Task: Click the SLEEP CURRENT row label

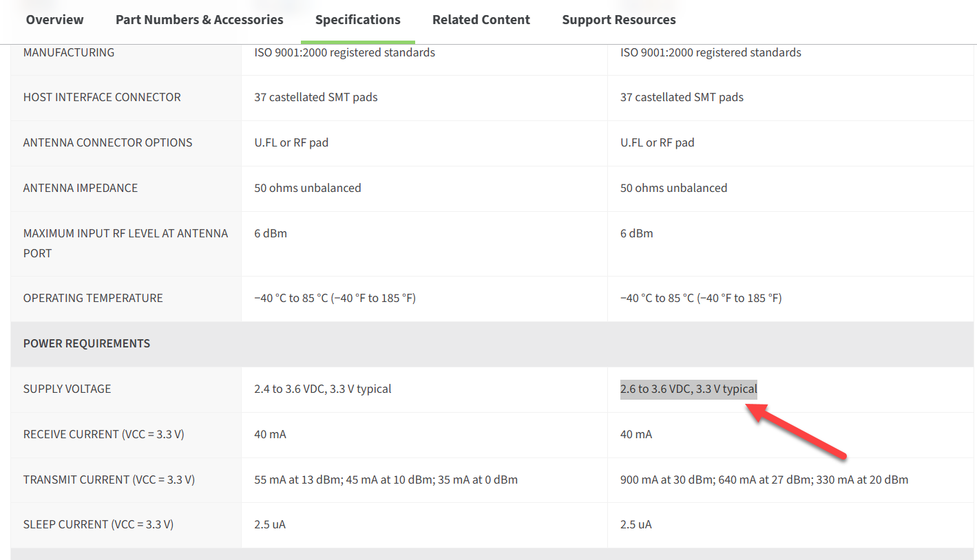Action: pyautogui.click(x=98, y=524)
